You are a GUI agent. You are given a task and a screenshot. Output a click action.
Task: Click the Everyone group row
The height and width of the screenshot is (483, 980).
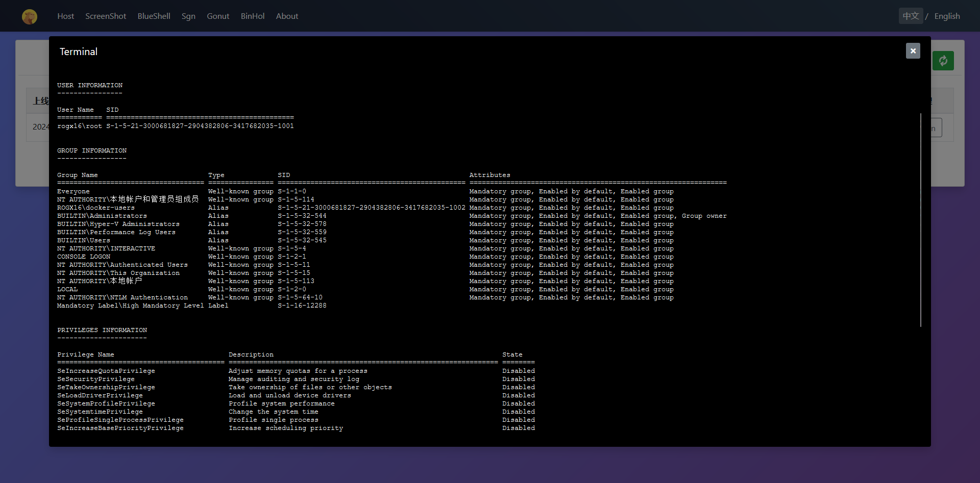365,191
